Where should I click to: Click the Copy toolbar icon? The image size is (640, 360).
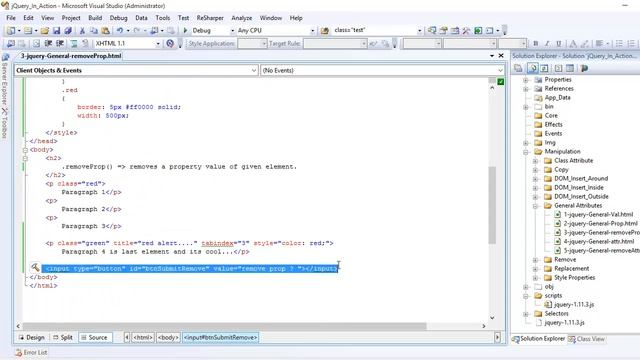(94, 31)
